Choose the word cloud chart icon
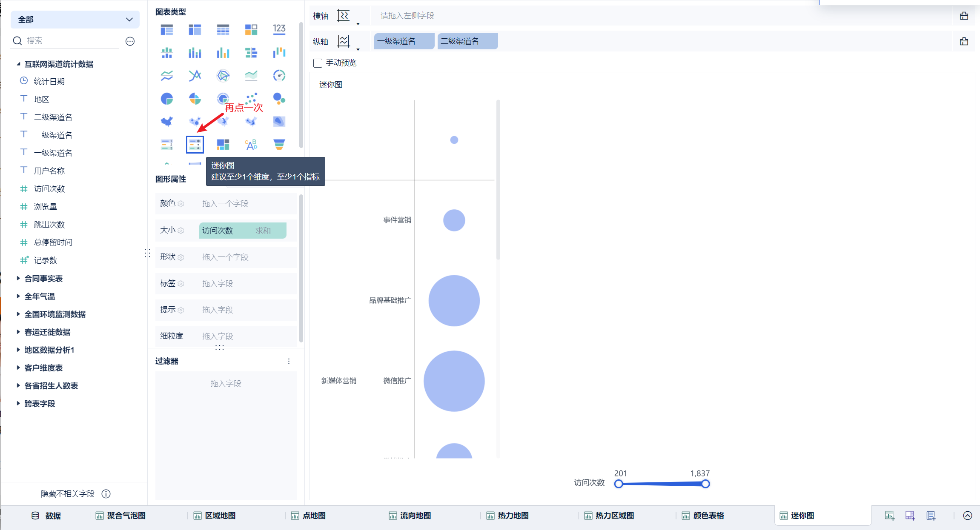The width and height of the screenshot is (980, 530). [x=251, y=145]
